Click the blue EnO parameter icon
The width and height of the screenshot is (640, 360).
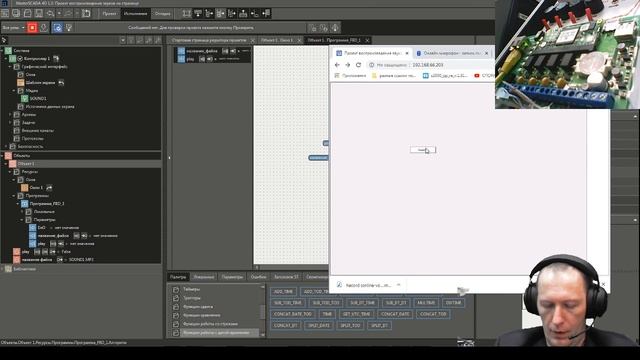point(33,228)
